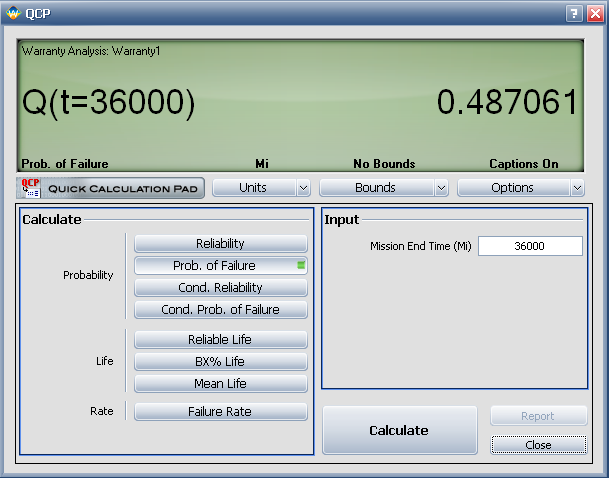Select BX% Life calculation
Image resolution: width=609 pixels, height=478 pixels.
pyautogui.click(x=220, y=361)
